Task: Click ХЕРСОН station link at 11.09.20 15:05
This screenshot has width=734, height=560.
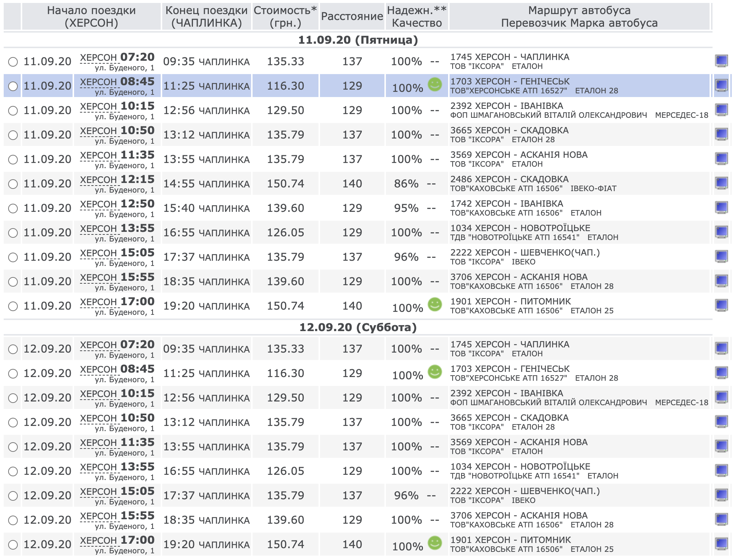Action: pos(99,253)
